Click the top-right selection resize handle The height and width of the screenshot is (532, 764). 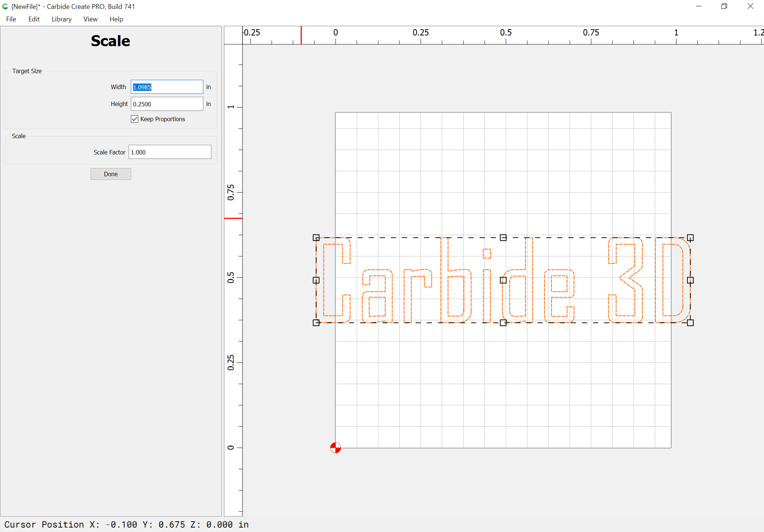(x=690, y=238)
